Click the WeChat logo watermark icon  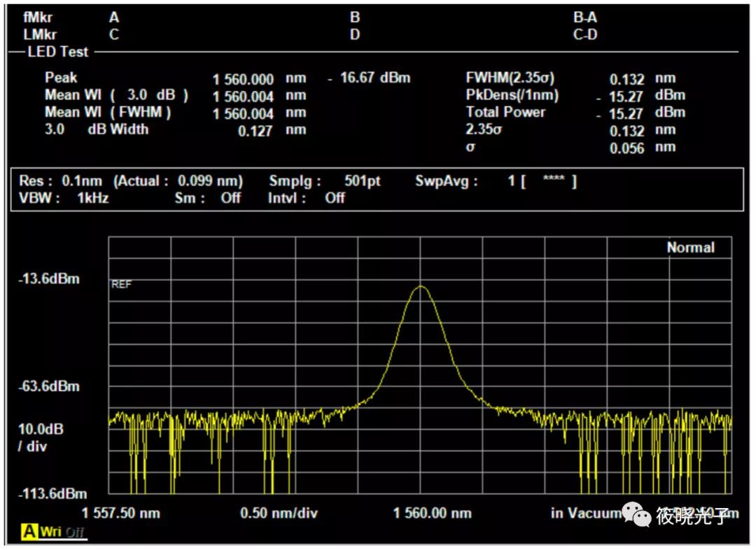click(636, 515)
